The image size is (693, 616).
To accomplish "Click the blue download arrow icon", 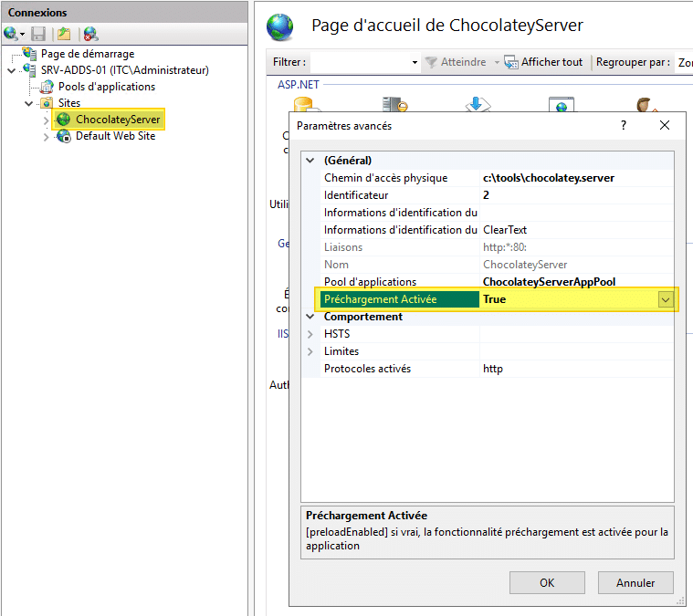I will (x=478, y=104).
